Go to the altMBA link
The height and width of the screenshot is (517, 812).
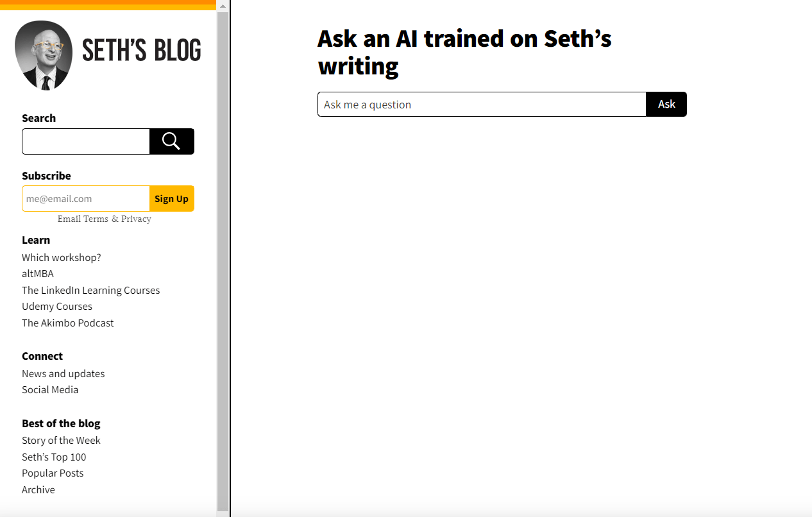38,273
